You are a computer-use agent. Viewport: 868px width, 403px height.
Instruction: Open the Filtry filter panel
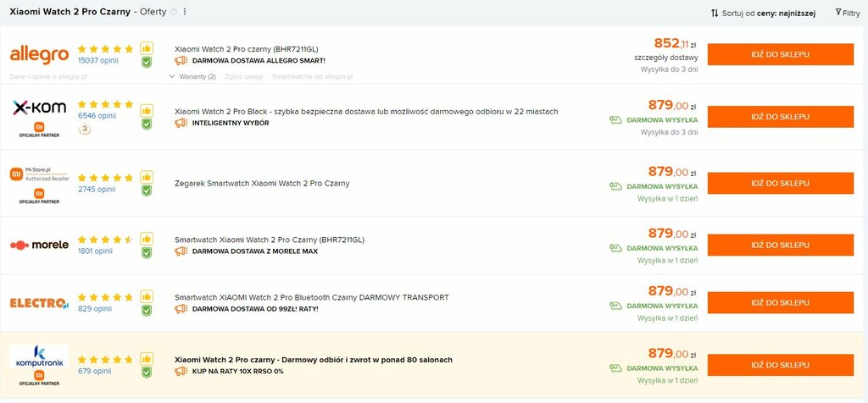coord(848,13)
